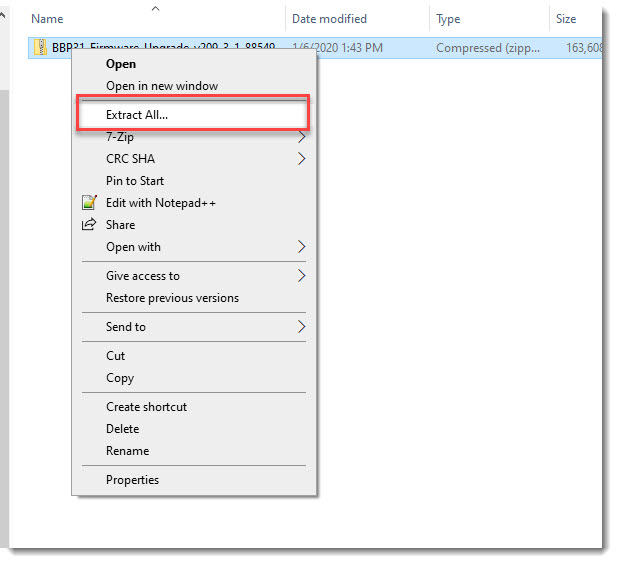Screen dimensions: 617x563
Task: Sort by the Date modified column header
Action: point(329,19)
